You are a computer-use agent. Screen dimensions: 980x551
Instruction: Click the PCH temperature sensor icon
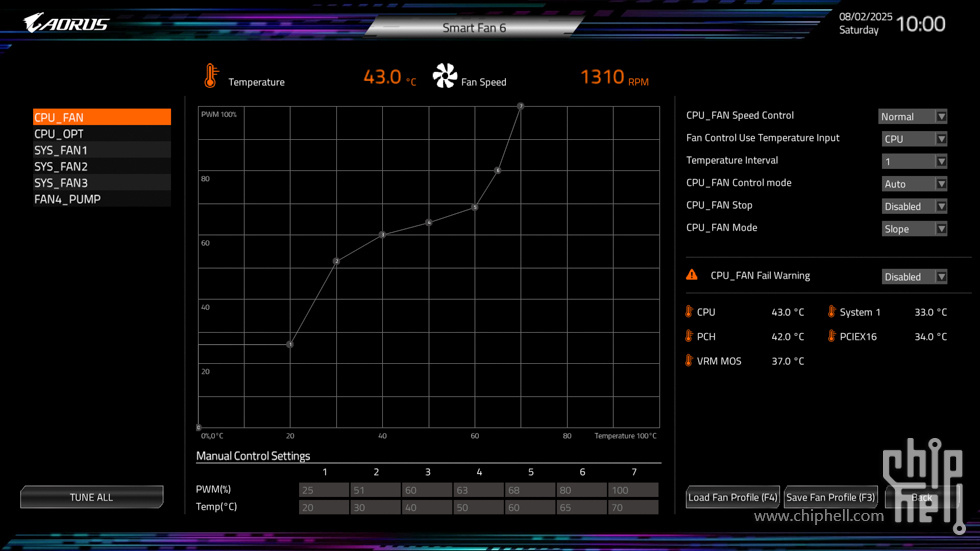(689, 336)
